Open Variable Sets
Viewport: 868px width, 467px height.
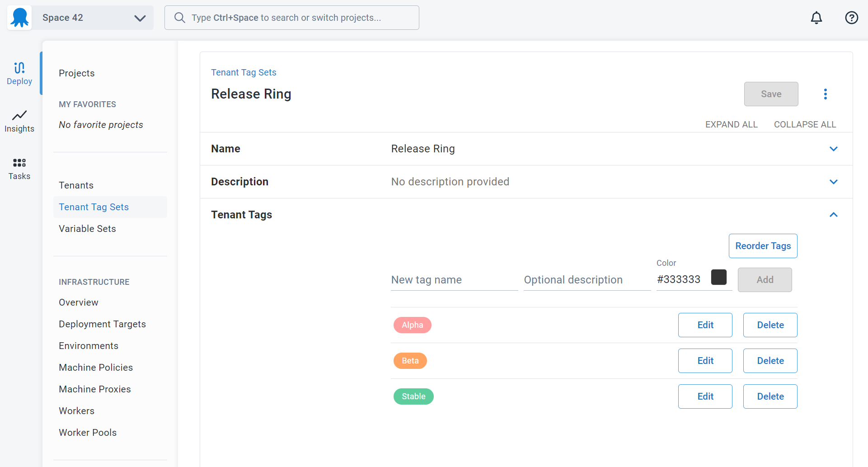(88, 229)
